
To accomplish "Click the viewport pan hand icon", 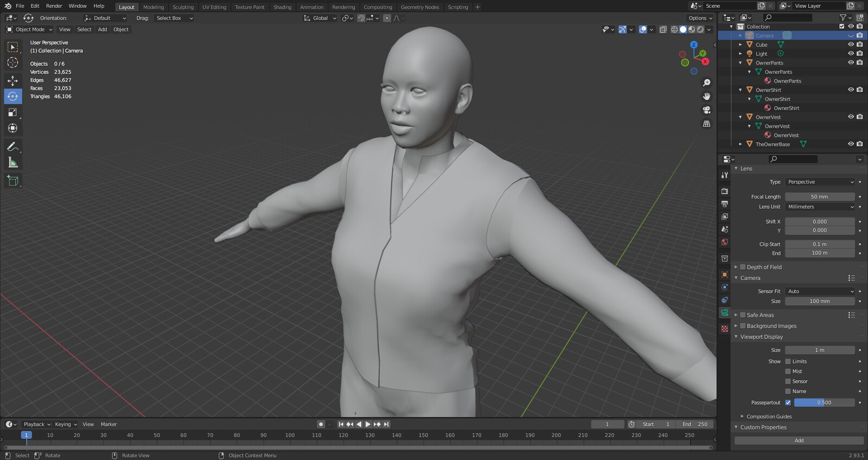I will [x=706, y=97].
